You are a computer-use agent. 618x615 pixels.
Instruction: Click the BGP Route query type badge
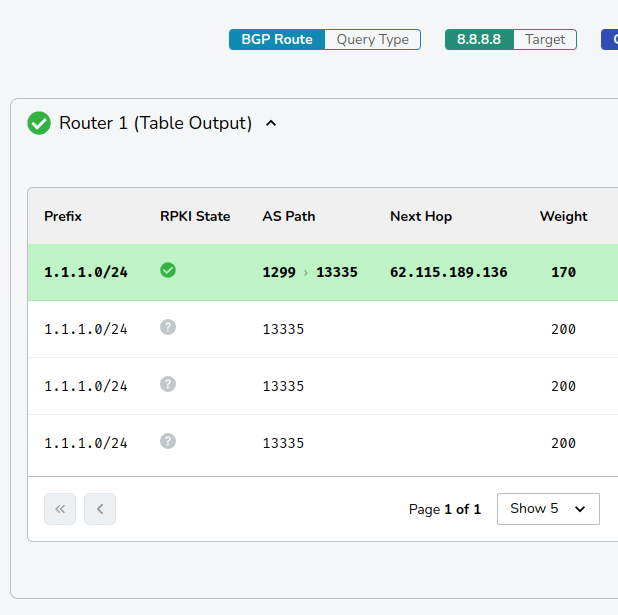(277, 40)
